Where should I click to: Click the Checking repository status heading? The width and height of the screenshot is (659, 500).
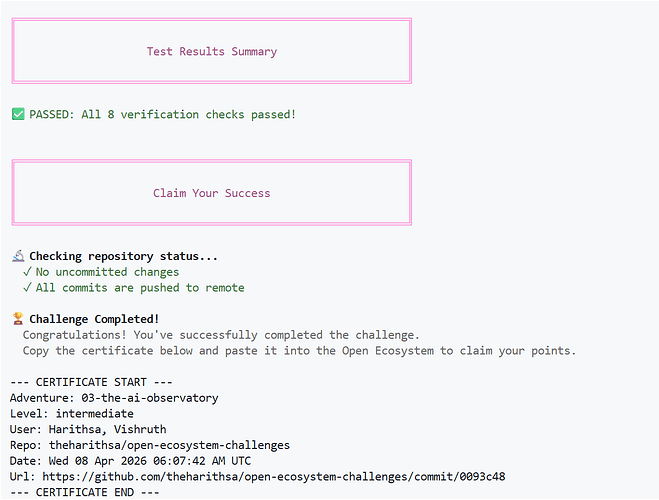[x=124, y=256]
